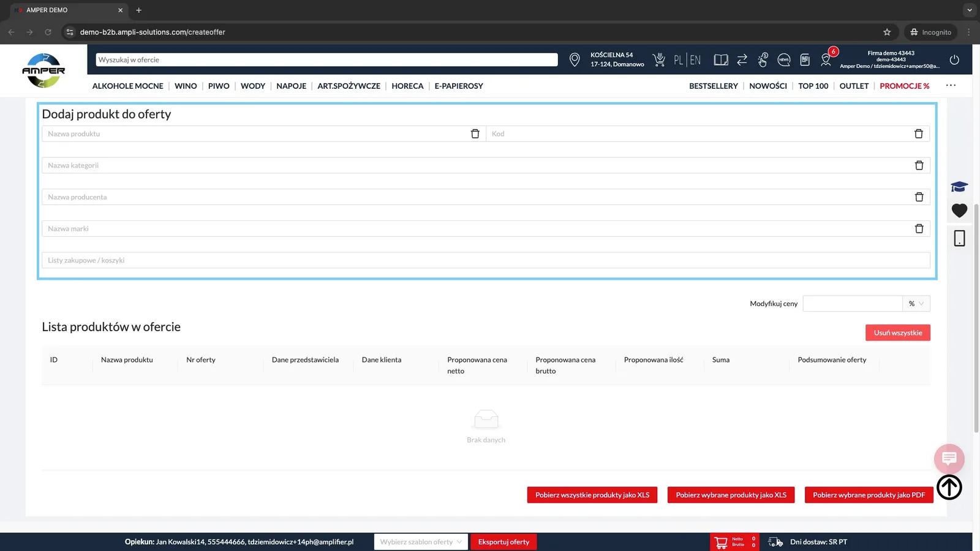Image resolution: width=980 pixels, height=551 pixels.
Task: Open the NAPOJE category
Action: coord(291,86)
